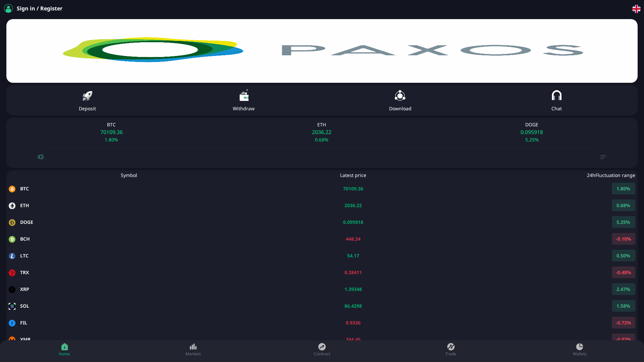Click Sign in / Register
Viewport: 644px width, 362px height.
40,8
